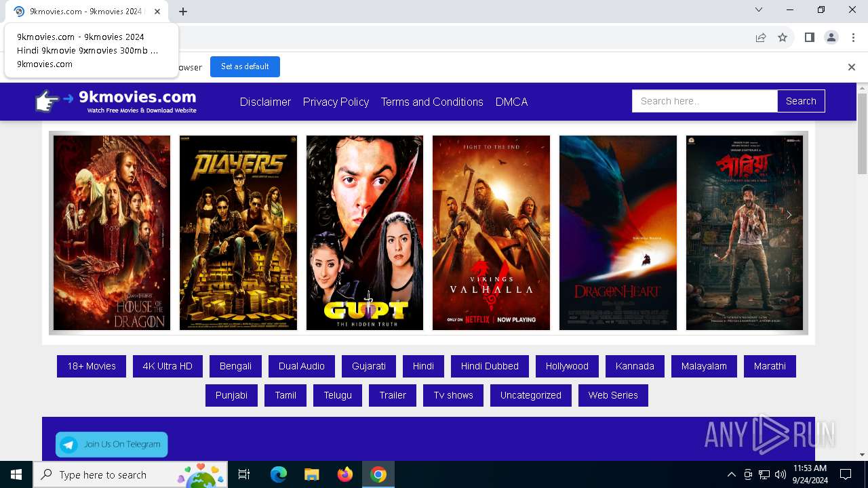This screenshot has width=868, height=488.
Task: Click the tab search chevron in title bar
Action: [759, 9]
